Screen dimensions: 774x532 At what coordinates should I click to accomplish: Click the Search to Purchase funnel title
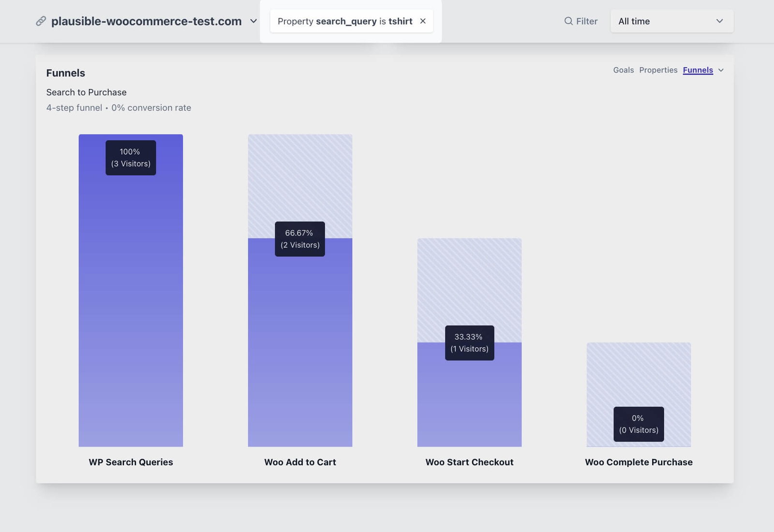(x=86, y=92)
